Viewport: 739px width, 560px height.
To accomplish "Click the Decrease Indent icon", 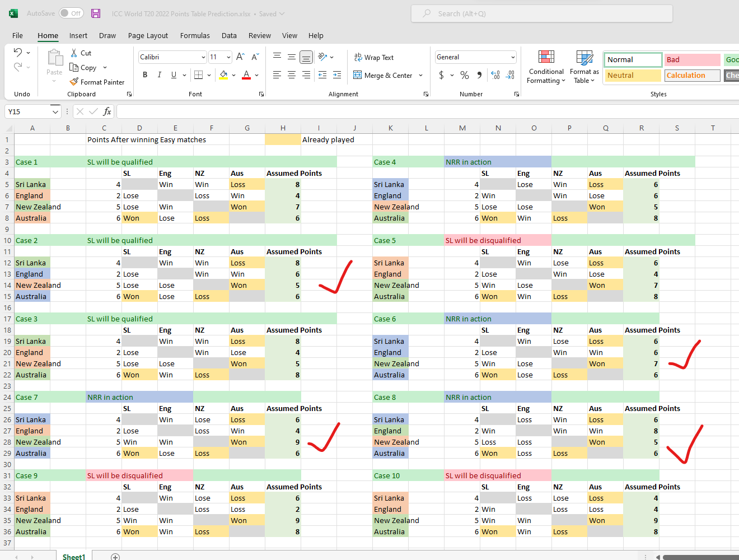I will 322,75.
